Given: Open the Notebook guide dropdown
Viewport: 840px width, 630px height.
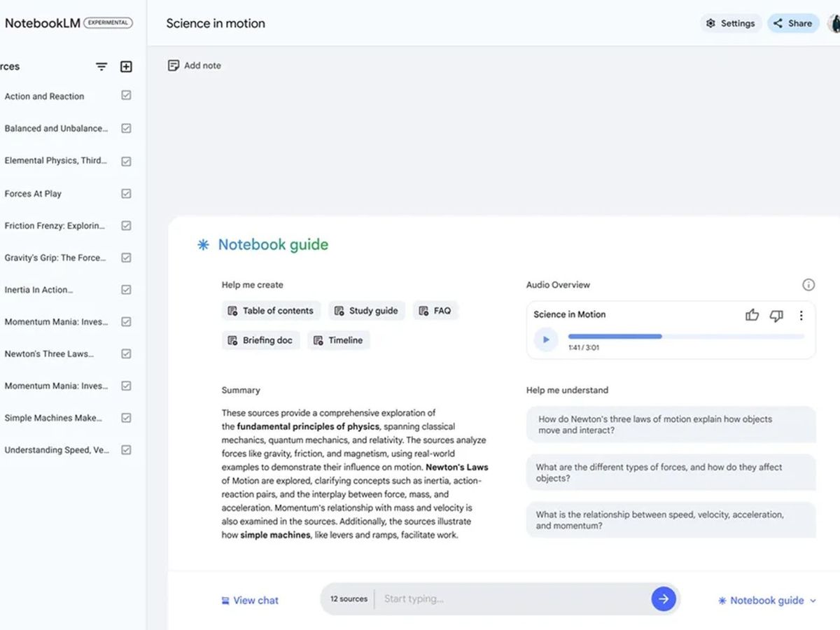Looking at the screenshot, I should point(766,600).
